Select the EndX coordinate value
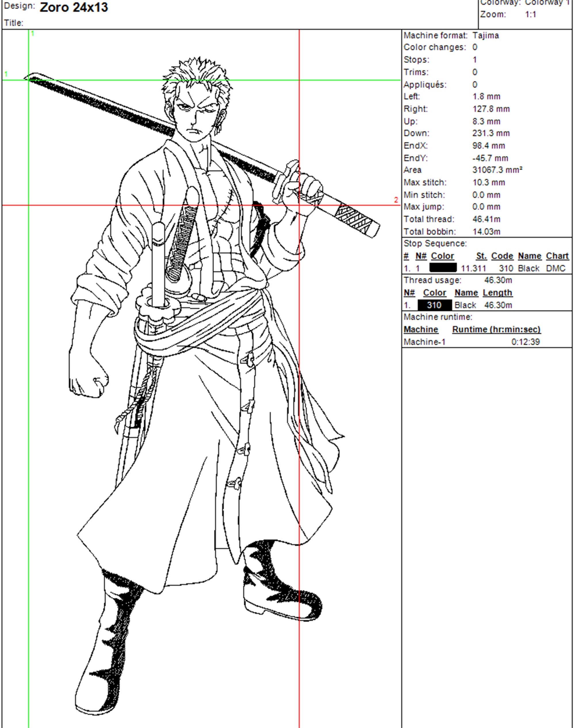Image resolution: width=575 pixels, height=728 pixels. pyautogui.click(x=488, y=145)
